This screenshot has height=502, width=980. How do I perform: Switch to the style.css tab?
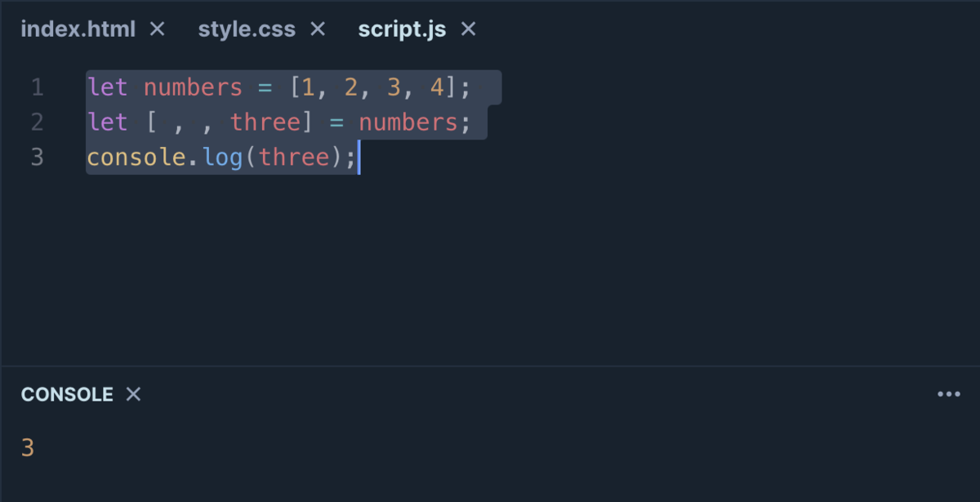coord(246,29)
